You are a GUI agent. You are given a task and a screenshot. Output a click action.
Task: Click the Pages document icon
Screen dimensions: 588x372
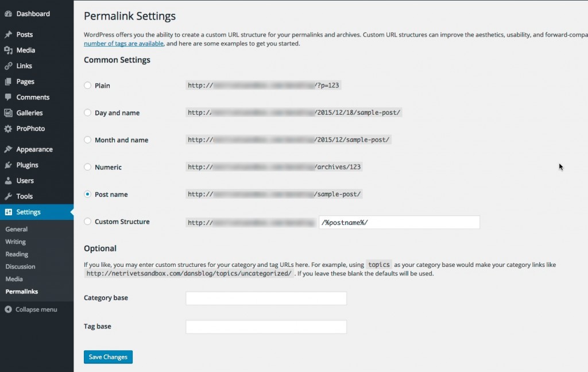[8, 82]
